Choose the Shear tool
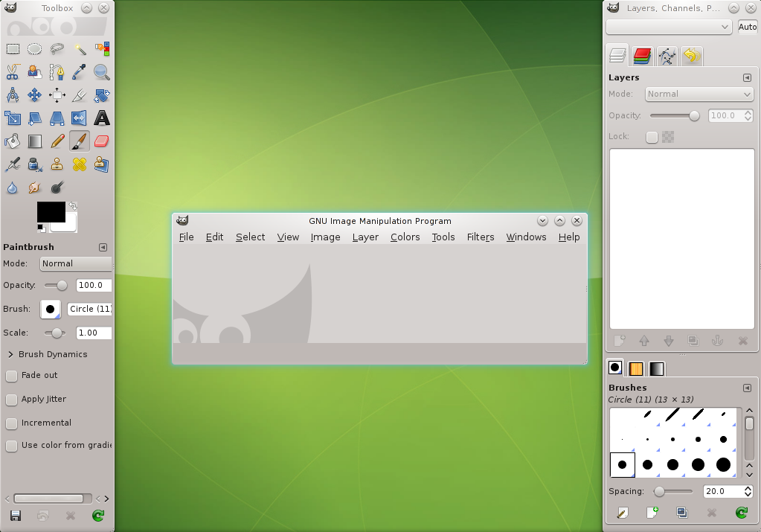The height and width of the screenshot is (532, 761). pos(34,118)
